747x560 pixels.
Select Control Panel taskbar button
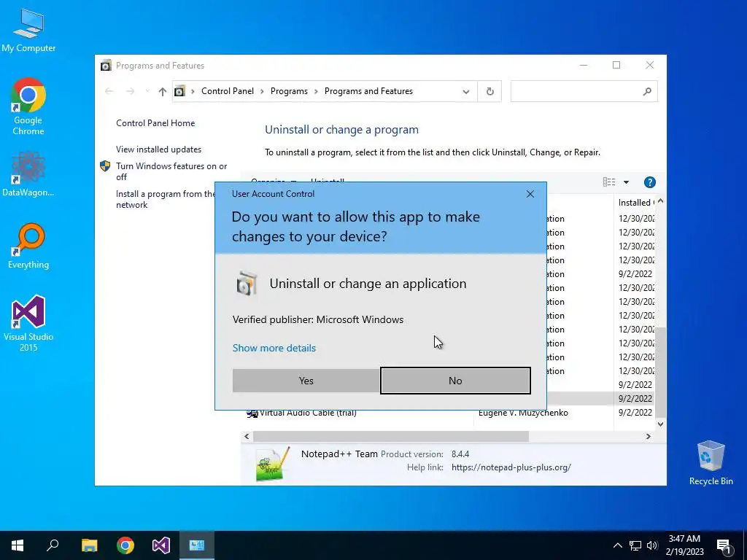197,545
